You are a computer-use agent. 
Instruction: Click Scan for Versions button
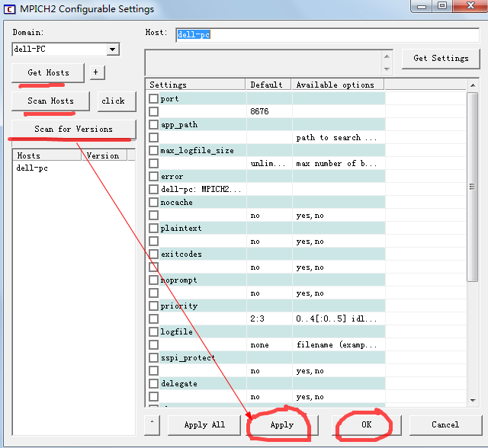pos(74,129)
